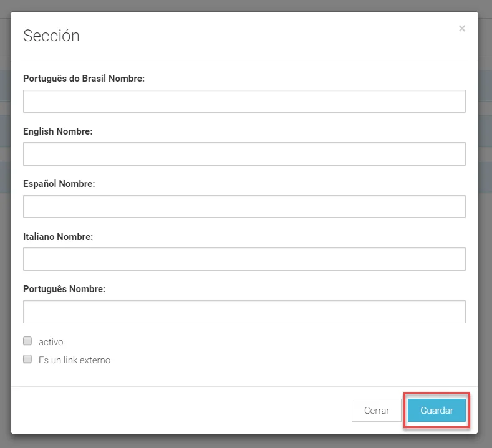The image size is (492, 448).
Task: Click the "Español Nombre:" label
Action: pyautogui.click(x=59, y=184)
